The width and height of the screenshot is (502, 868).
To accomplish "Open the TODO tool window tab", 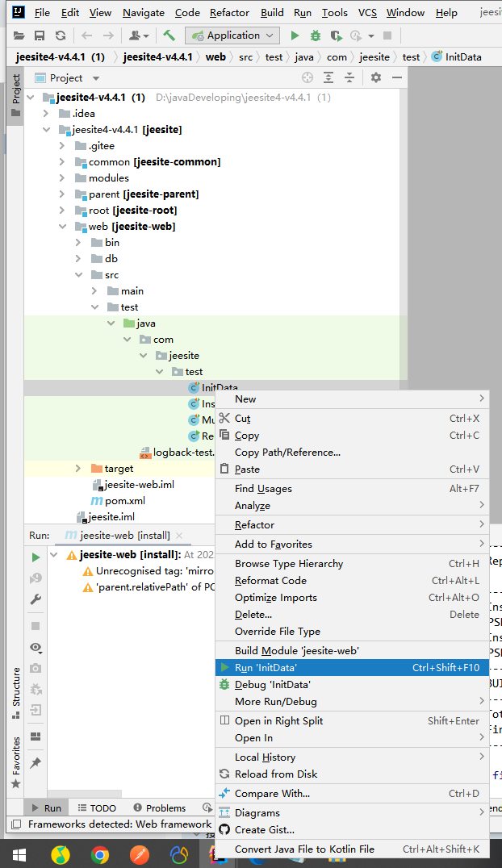I will [97, 808].
